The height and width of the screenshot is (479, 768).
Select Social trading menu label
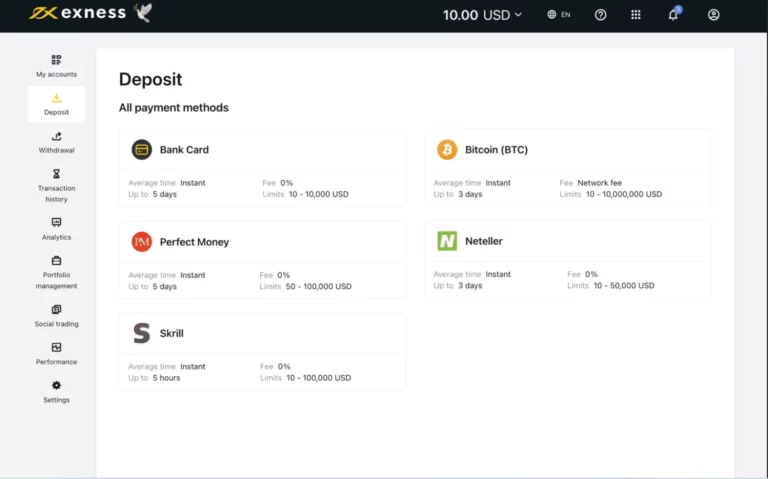point(56,324)
